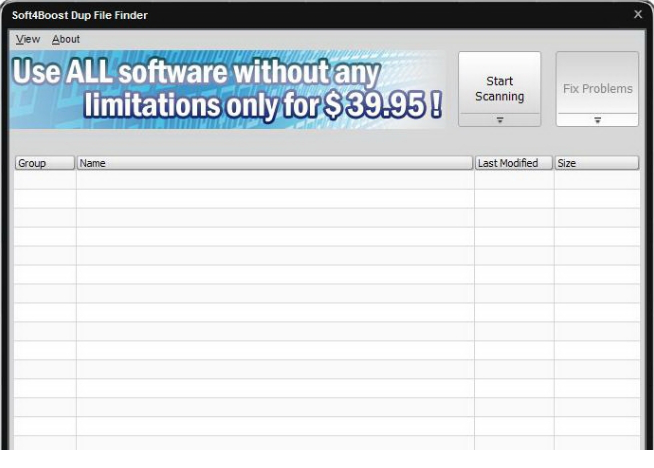Sort by the Group column header
This screenshot has width=654, height=468.
pyautogui.click(x=45, y=163)
